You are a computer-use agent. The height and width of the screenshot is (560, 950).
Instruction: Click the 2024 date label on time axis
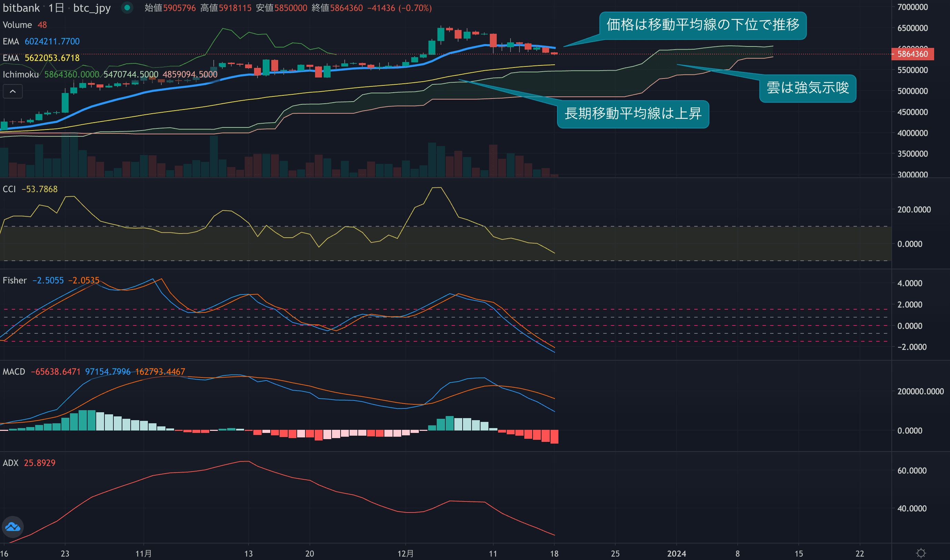676,553
